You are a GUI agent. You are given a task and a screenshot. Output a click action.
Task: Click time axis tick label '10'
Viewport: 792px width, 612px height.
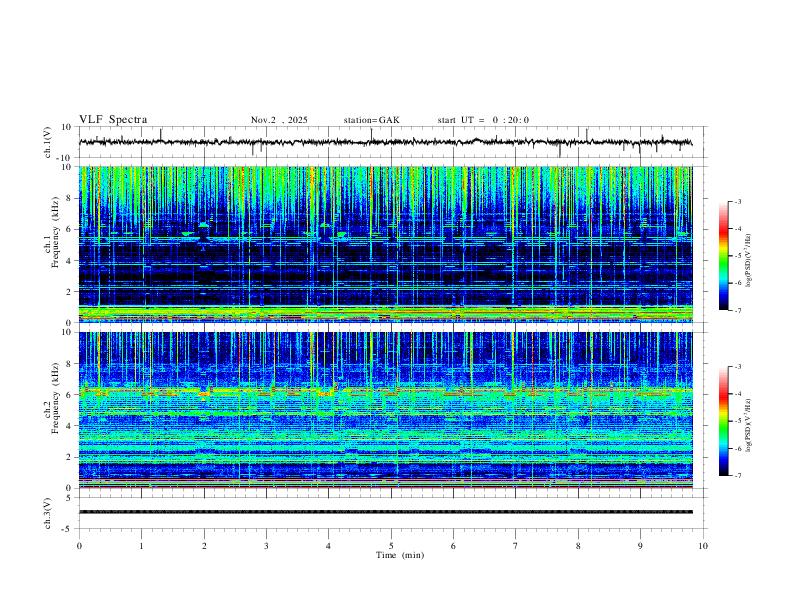click(703, 546)
